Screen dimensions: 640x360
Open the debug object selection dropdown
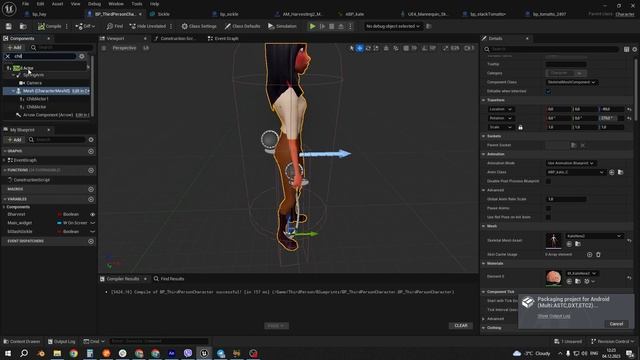click(x=392, y=26)
